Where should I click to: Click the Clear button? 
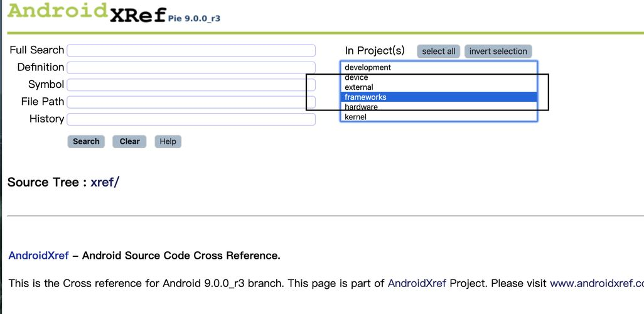point(129,141)
